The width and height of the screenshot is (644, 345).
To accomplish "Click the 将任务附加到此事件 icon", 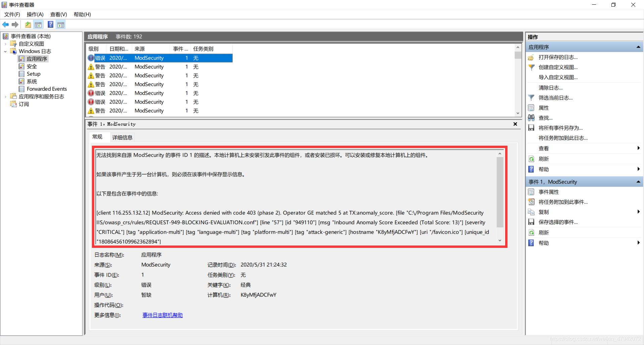I will [x=531, y=202].
